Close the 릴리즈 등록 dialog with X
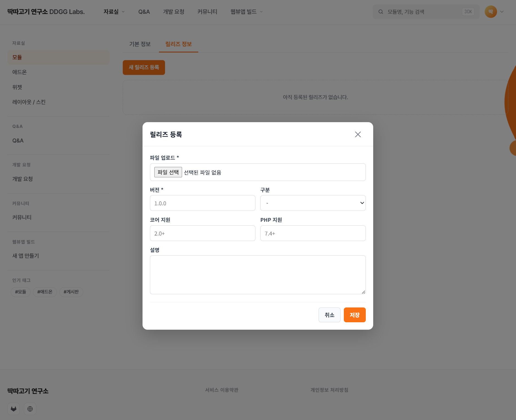Image resolution: width=516 pixels, height=420 pixels. coord(358,134)
